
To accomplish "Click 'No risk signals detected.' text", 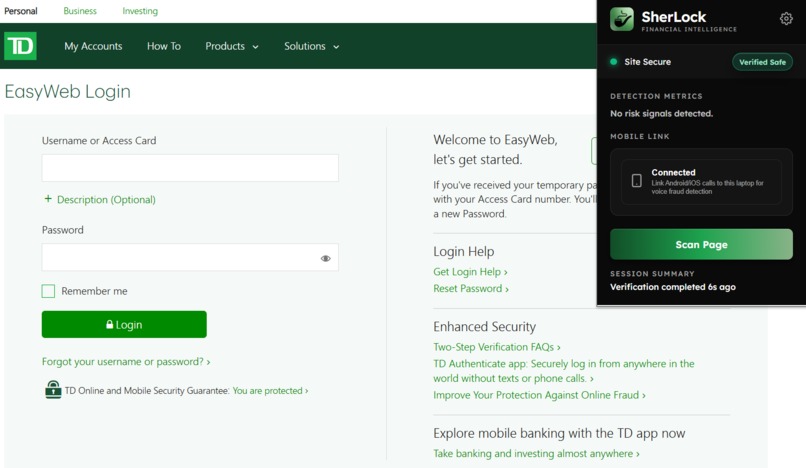I will pos(661,114).
